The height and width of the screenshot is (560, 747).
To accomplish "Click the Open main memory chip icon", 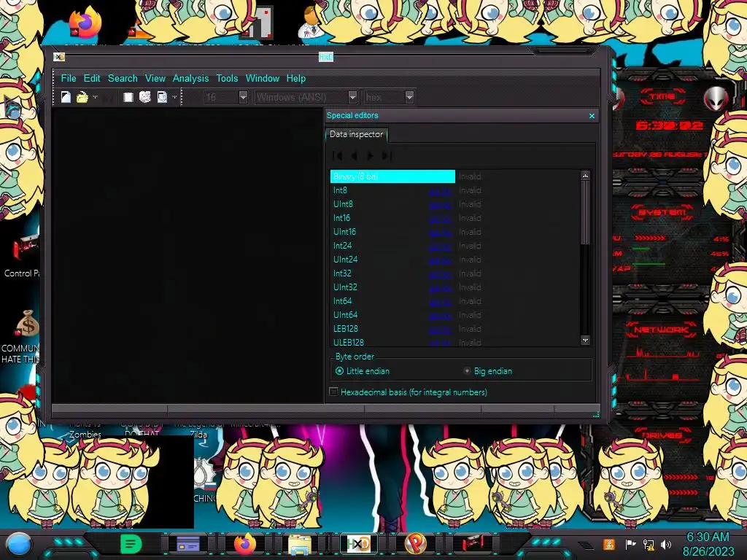I will point(128,97).
